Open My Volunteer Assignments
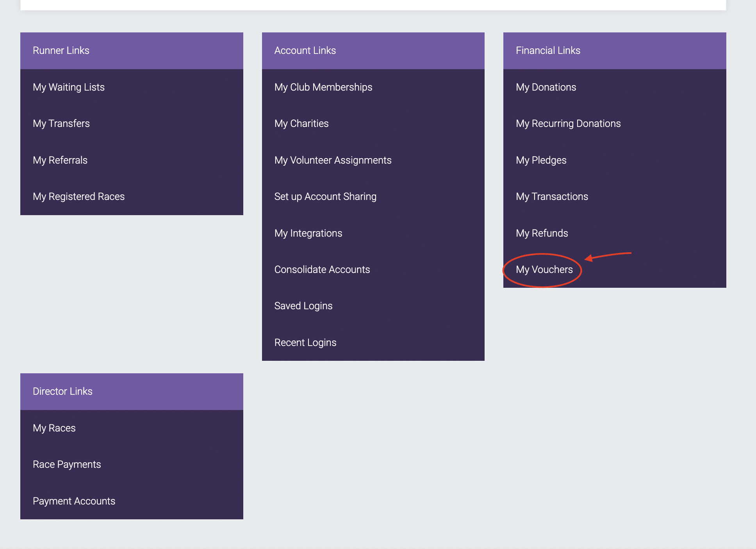The width and height of the screenshot is (756, 549). tap(333, 160)
